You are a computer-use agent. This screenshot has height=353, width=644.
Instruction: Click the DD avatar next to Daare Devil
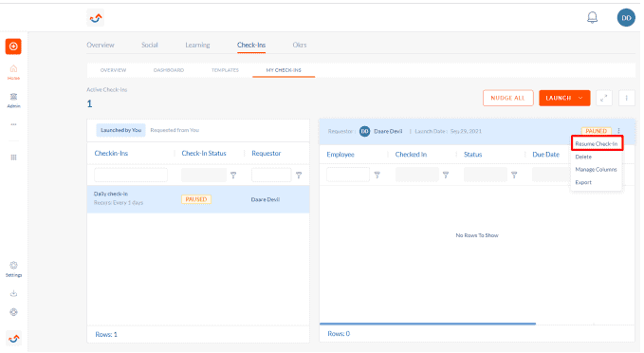tap(364, 131)
